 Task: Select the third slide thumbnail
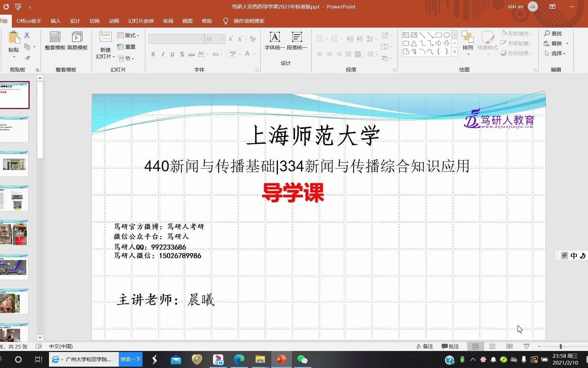coord(14,164)
